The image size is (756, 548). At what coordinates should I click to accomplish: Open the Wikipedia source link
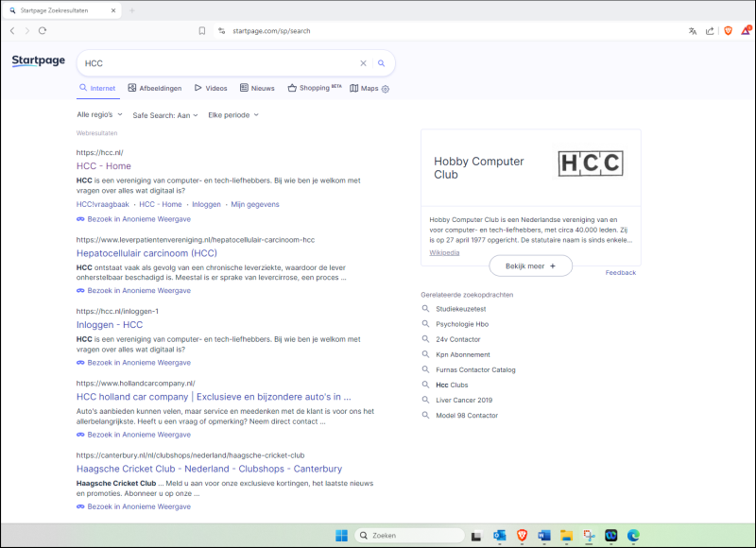(444, 252)
